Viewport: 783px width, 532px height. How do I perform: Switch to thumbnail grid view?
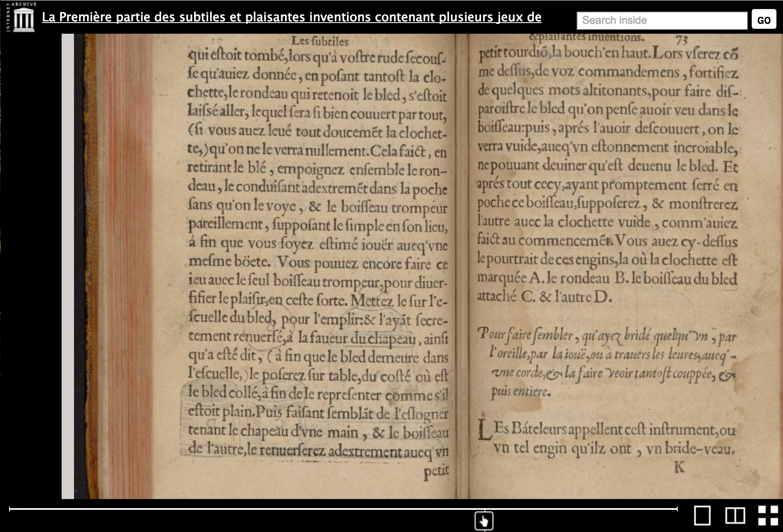(768, 515)
